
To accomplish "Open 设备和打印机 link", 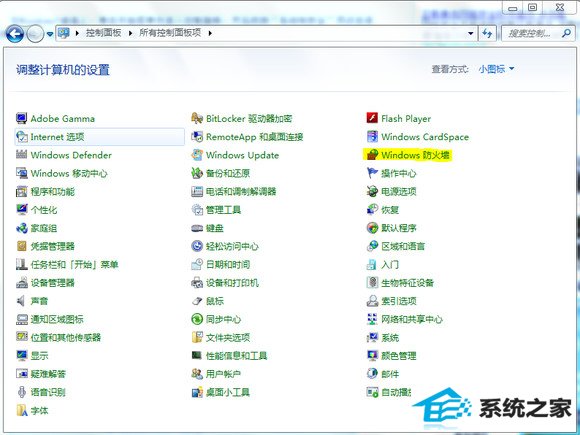I will (x=232, y=283).
